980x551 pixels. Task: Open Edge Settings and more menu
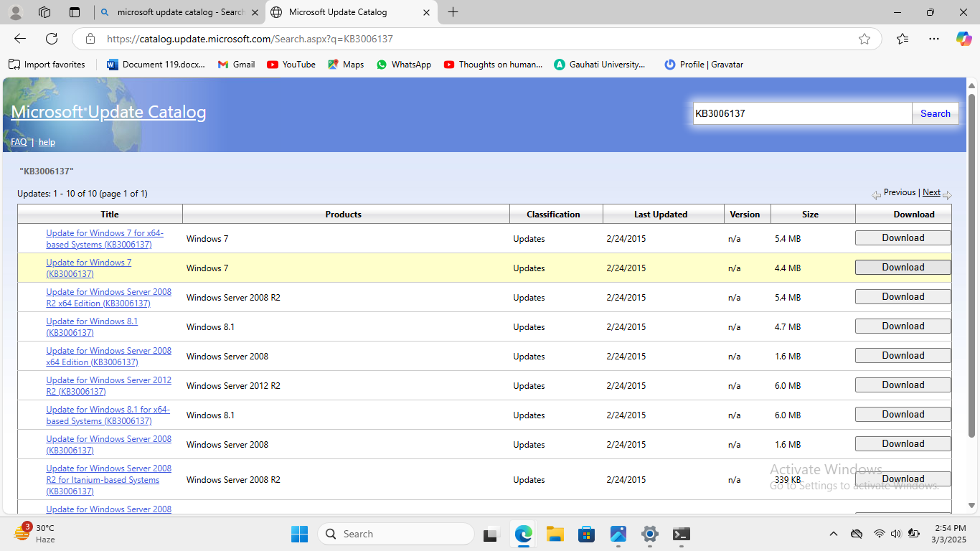click(x=933, y=39)
